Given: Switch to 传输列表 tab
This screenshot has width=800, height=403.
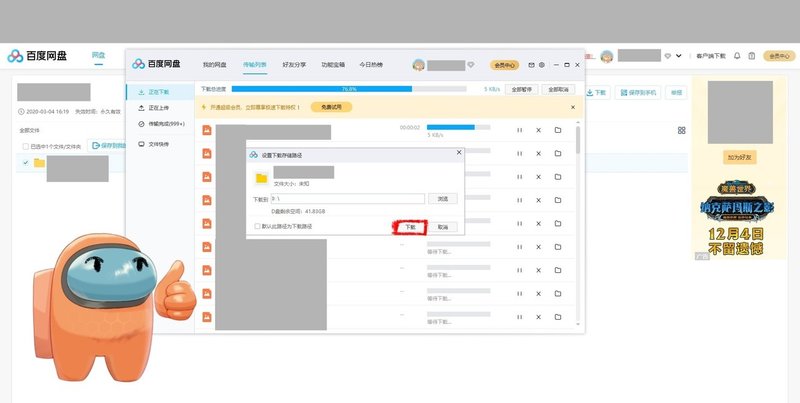Looking at the screenshot, I should [255, 65].
